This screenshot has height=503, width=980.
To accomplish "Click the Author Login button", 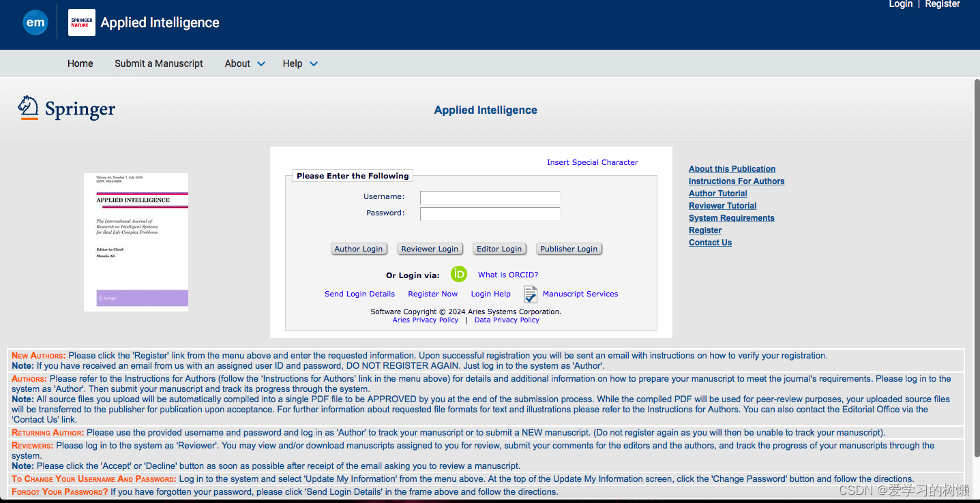I will coord(359,249).
